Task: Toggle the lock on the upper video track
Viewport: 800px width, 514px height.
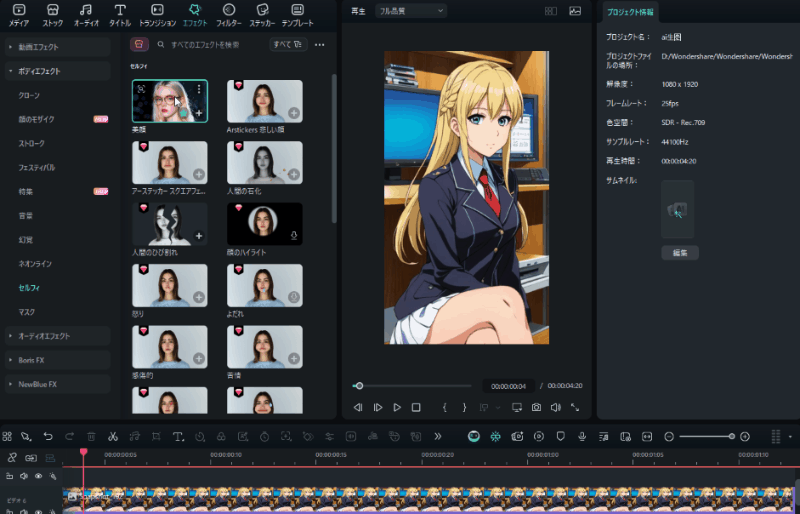Action: coord(9,476)
